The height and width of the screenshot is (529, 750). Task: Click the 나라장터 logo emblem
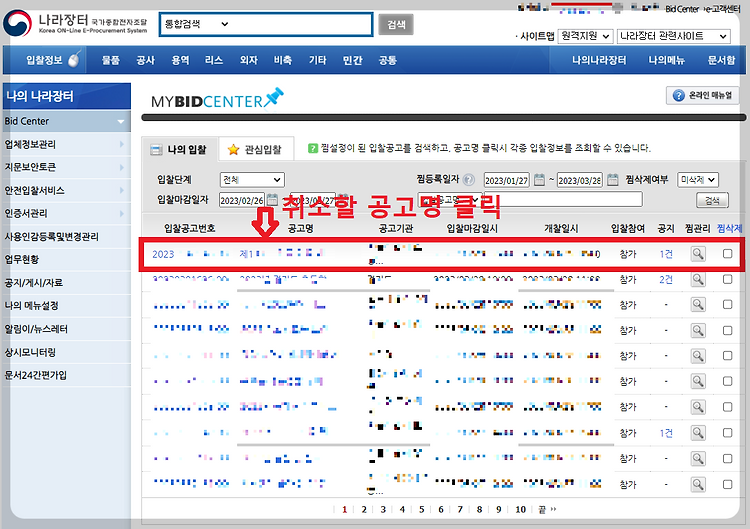pyautogui.click(x=17, y=23)
